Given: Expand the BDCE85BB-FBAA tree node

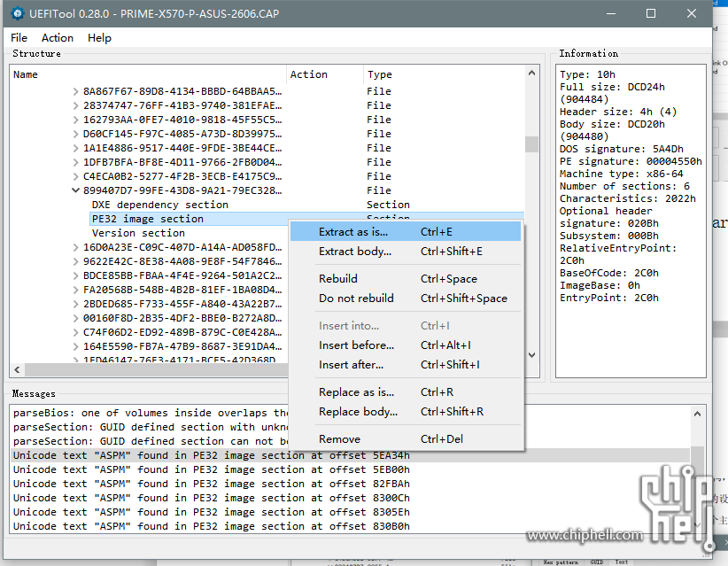Looking at the screenshot, I should [75, 275].
